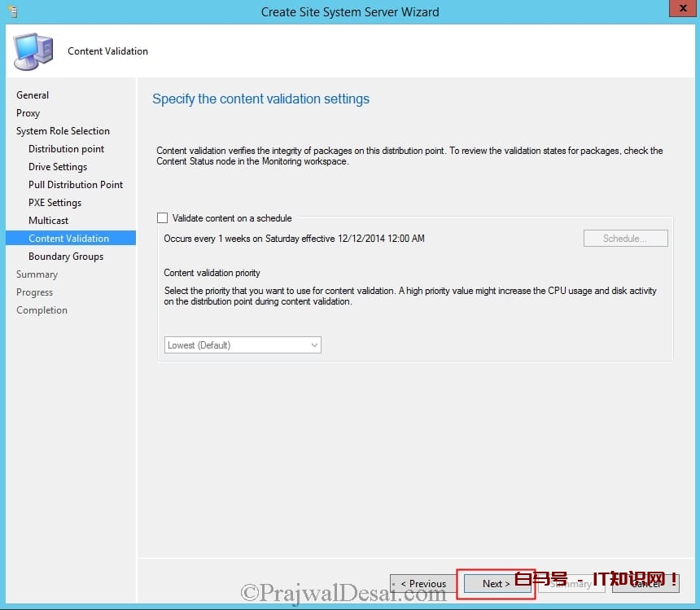This screenshot has width=700, height=610.
Task: Open the content validation priority dropdown
Action: tap(243, 345)
